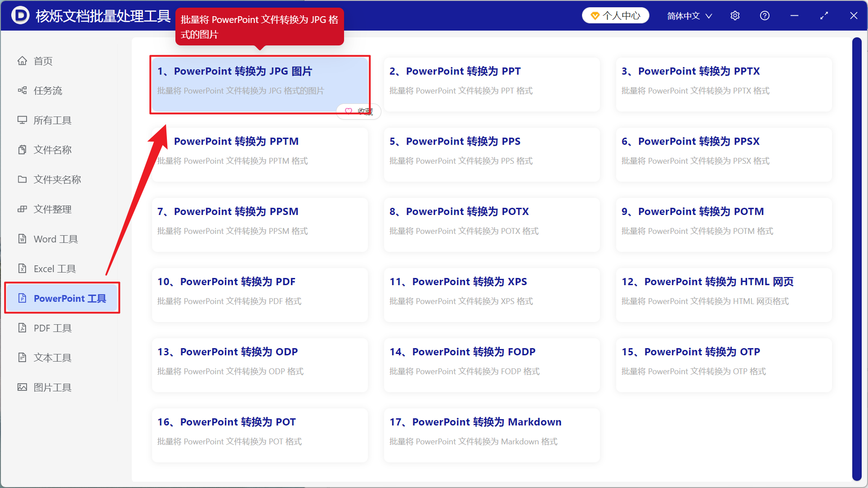This screenshot has width=868, height=488.
Task: Click the 所有工具 monitor icon
Action: [22, 120]
